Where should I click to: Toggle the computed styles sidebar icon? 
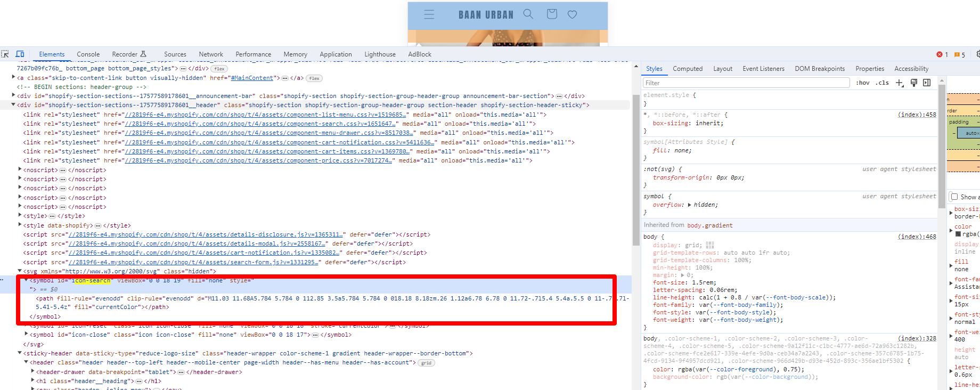927,83
